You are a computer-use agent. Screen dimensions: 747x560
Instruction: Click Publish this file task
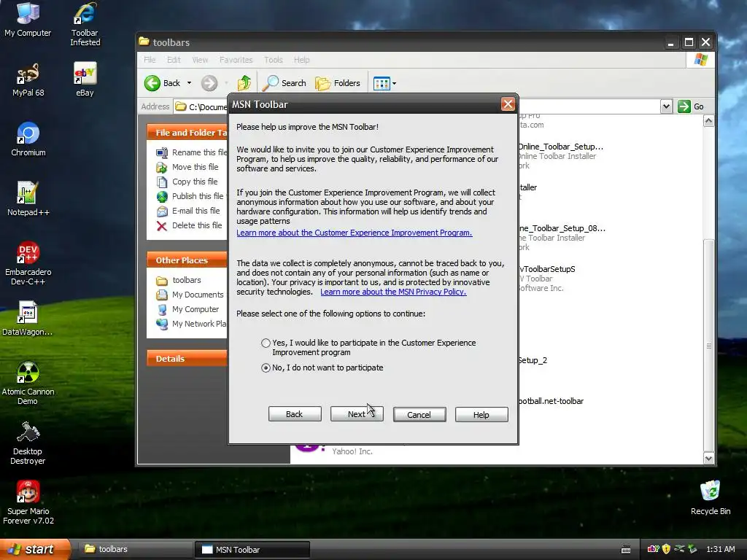(190, 196)
